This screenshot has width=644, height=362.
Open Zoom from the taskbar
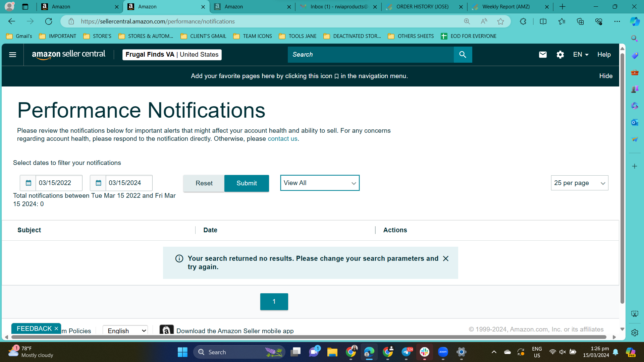[x=443, y=352]
